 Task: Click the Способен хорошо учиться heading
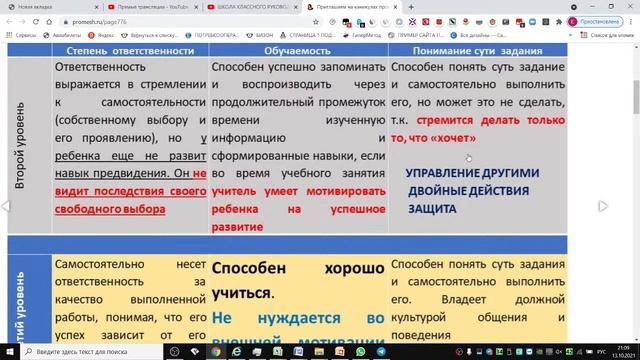298,280
